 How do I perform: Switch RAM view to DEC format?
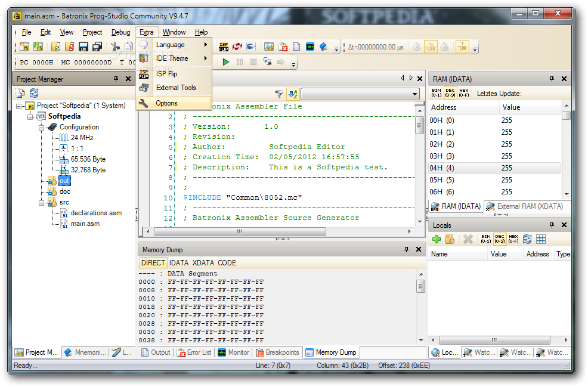pyautogui.click(x=450, y=93)
